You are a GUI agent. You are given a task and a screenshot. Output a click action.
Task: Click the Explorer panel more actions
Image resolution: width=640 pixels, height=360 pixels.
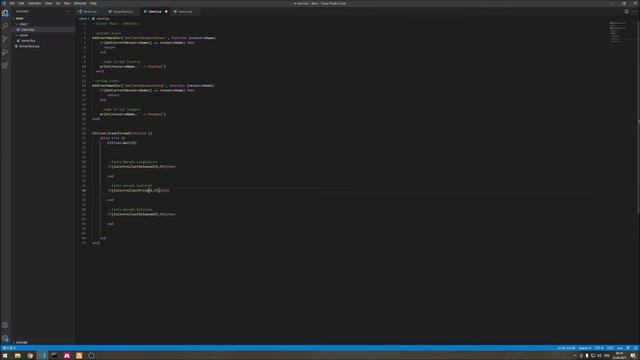coord(69,11)
